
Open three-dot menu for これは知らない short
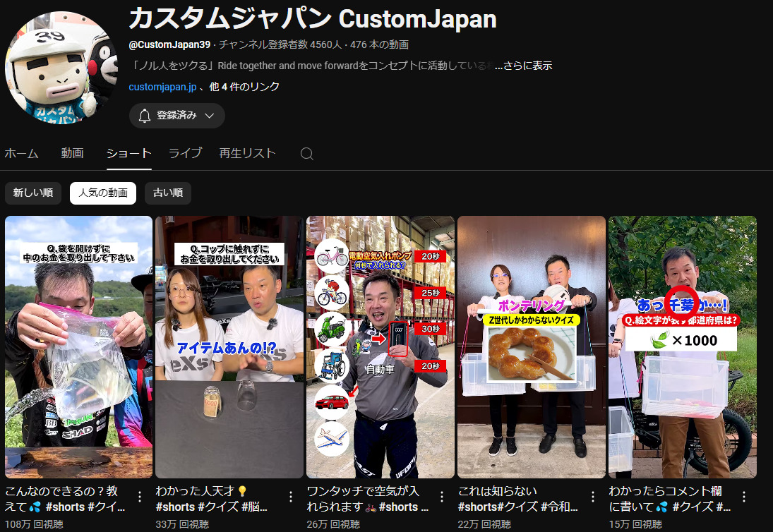pyautogui.click(x=593, y=497)
